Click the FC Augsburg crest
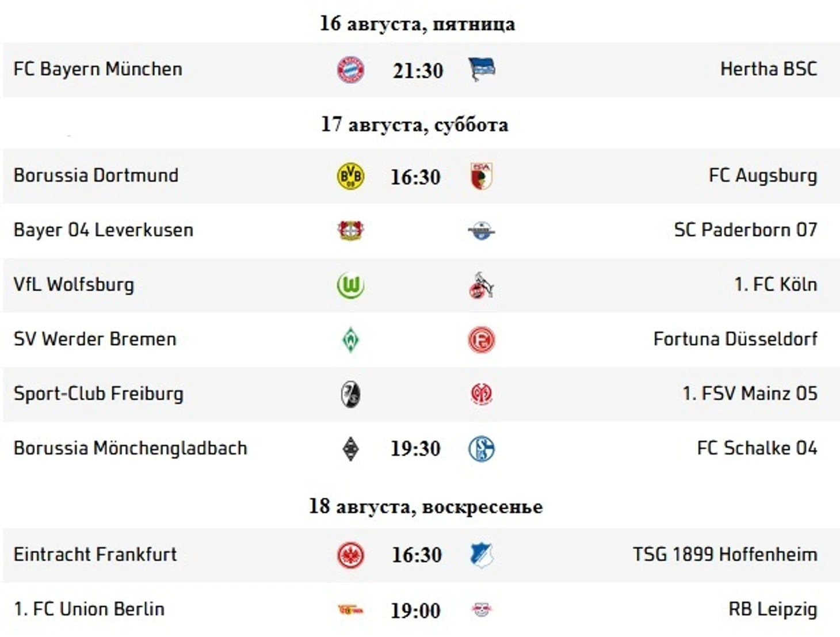840x637 pixels. click(482, 176)
